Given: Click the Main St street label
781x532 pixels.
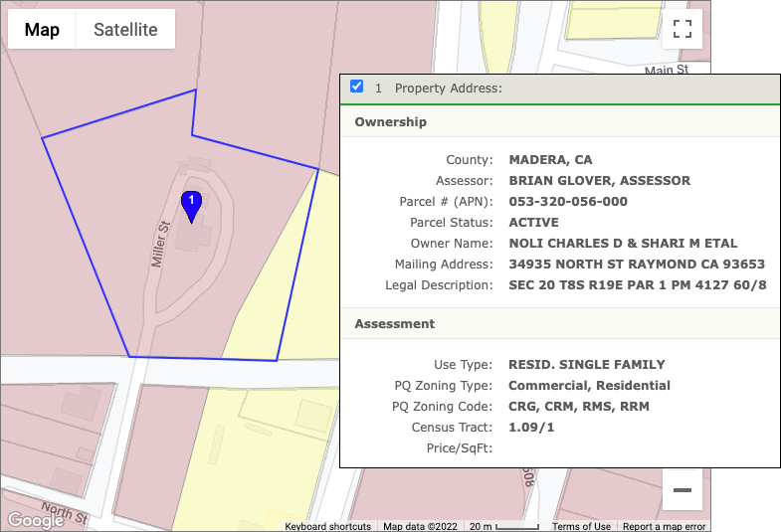Looking at the screenshot, I should (x=667, y=71).
